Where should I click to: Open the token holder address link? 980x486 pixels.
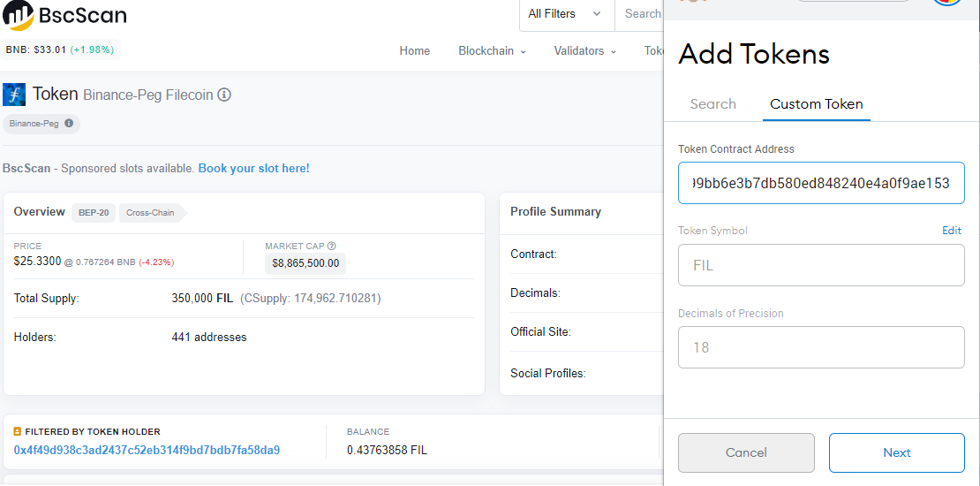[147, 450]
